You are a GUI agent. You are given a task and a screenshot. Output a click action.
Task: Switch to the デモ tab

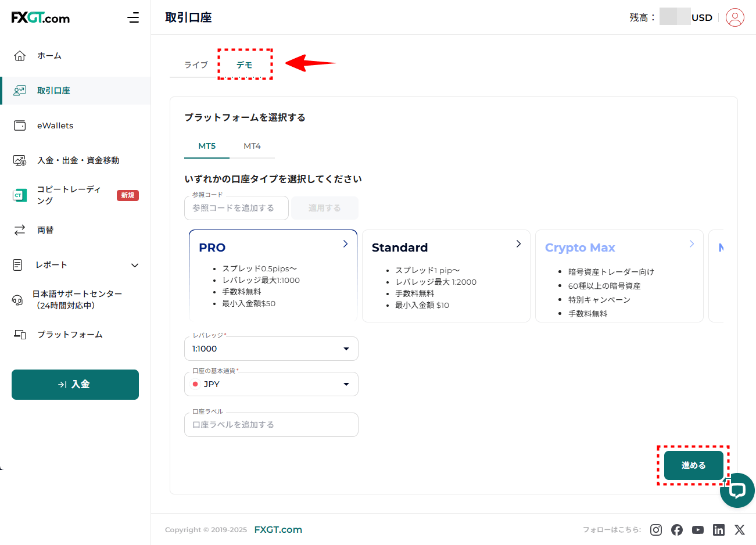pyautogui.click(x=245, y=65)
